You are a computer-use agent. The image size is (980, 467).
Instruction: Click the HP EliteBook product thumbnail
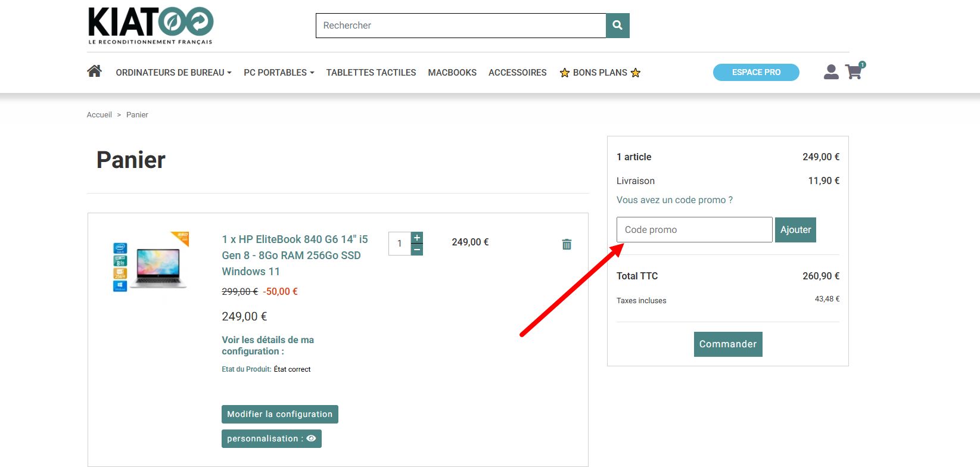(151, 263)
